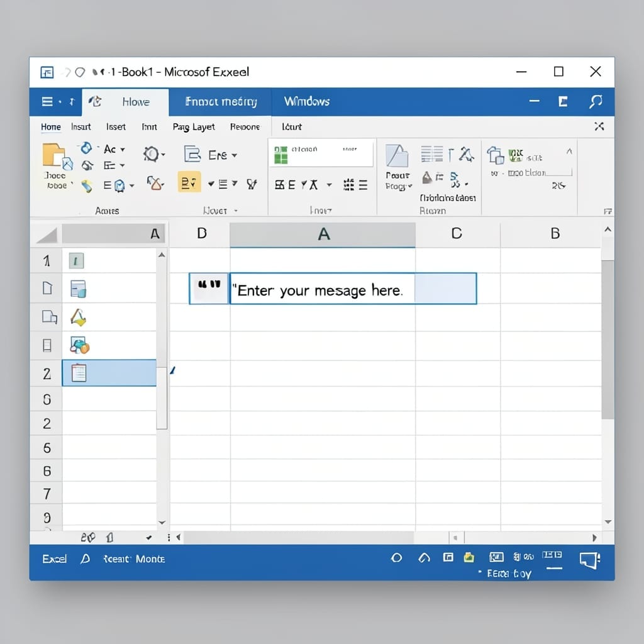Click the shapes icon below the gear
Viewport: 644px width, 644px height.
pyautogui.click(x=154, y=183)
